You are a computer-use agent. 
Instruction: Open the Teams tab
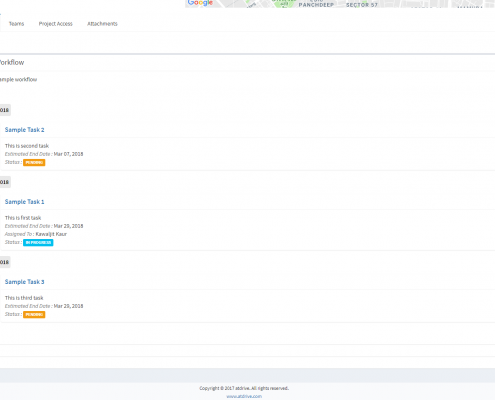tap(16, 24)
